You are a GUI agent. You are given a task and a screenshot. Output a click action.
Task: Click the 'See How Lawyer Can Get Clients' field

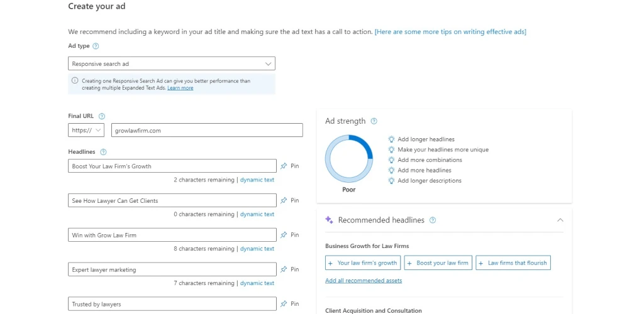[x=172, y=200]
